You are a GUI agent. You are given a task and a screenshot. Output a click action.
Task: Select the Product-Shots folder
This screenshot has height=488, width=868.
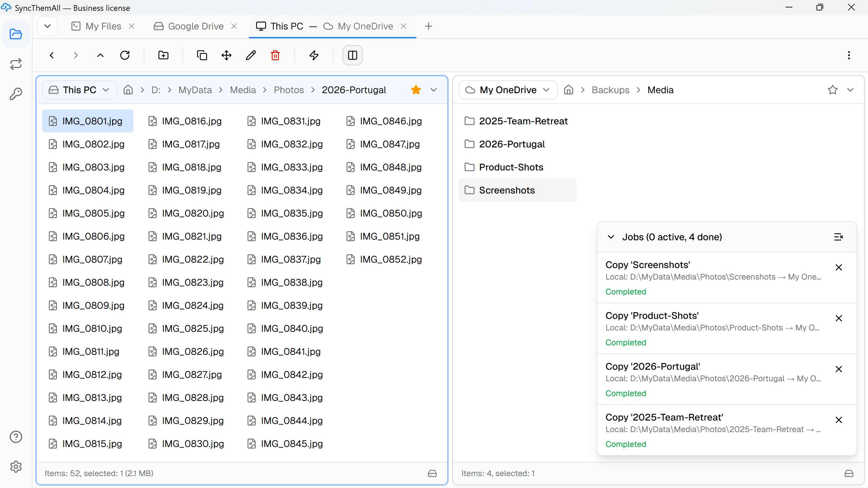[517, 167]
